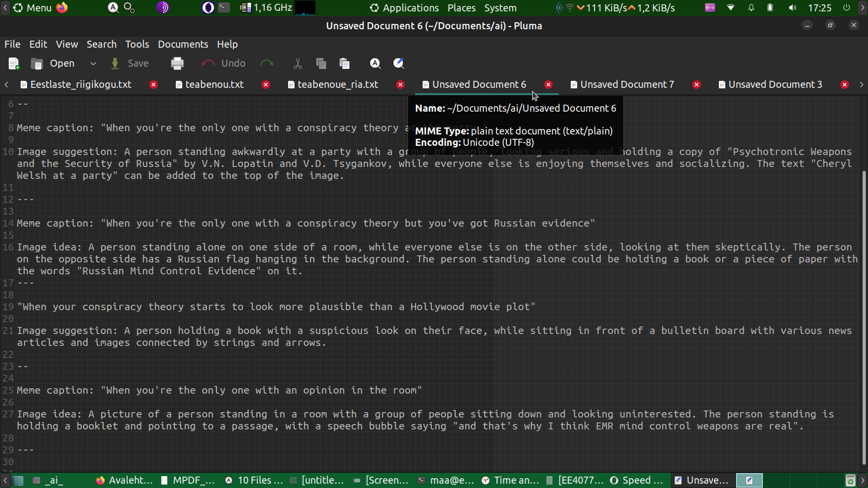
Task: Switch to the Avaleht Firefox taskbar window
Action: click(125, 480)
